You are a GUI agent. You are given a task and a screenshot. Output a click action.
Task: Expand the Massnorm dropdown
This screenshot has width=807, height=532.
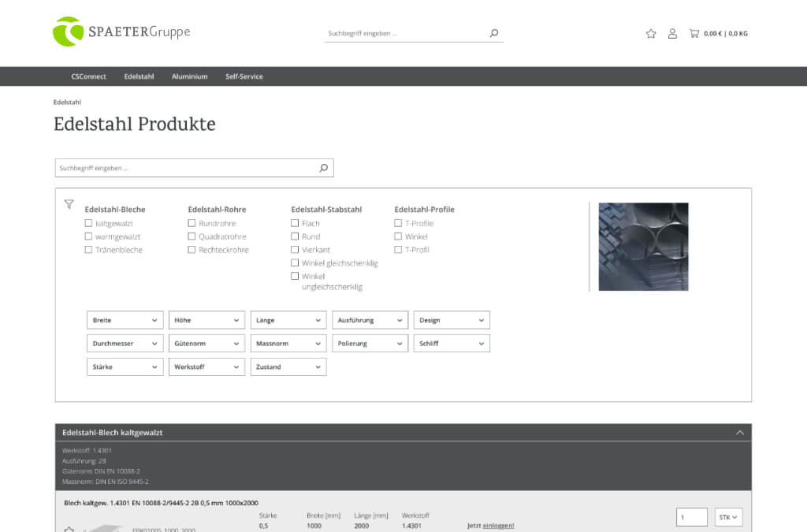pyautogui.click(x=288, y=343)
